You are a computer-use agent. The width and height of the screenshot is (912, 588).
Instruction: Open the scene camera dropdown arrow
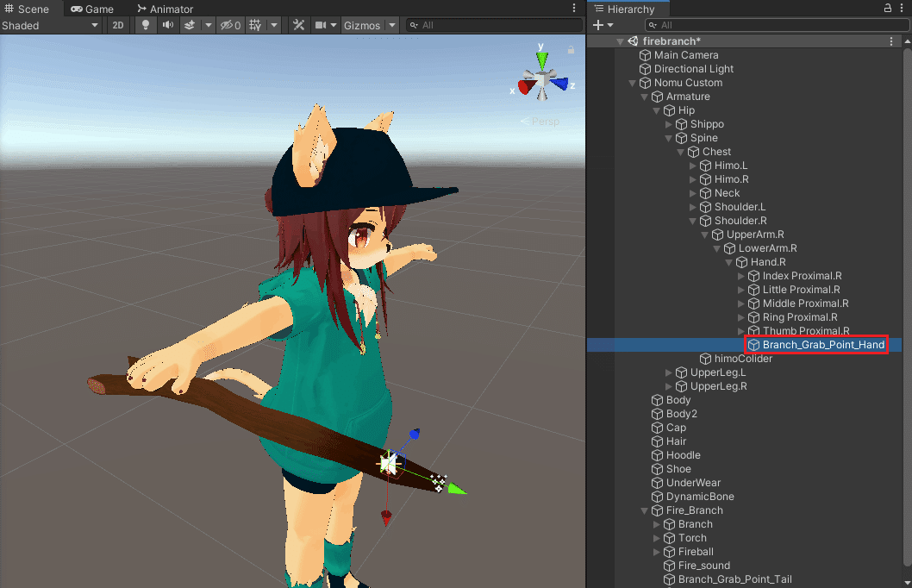pyautogui.click(x=334, y=25)
